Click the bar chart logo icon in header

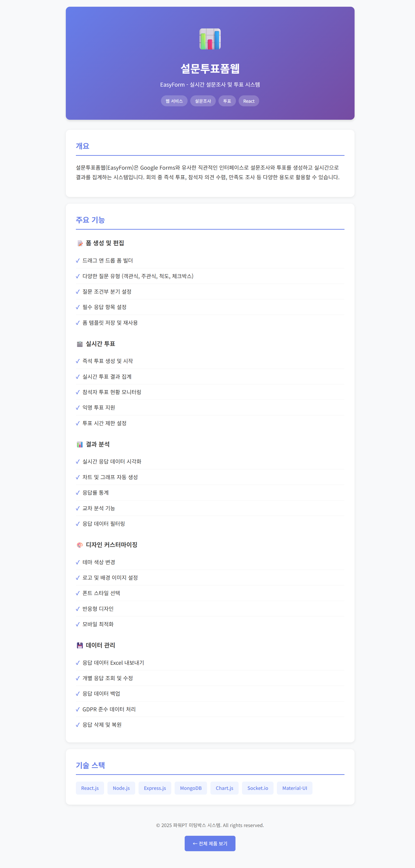tap(210, 39)
